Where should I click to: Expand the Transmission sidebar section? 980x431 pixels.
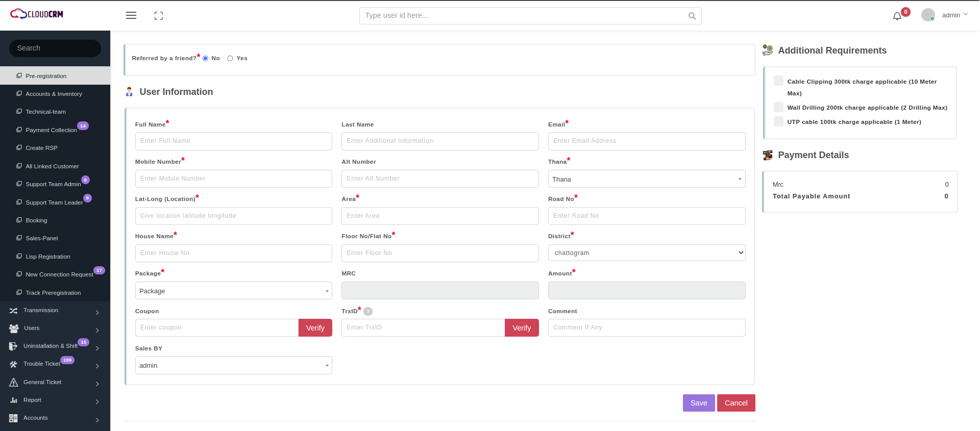55,311
